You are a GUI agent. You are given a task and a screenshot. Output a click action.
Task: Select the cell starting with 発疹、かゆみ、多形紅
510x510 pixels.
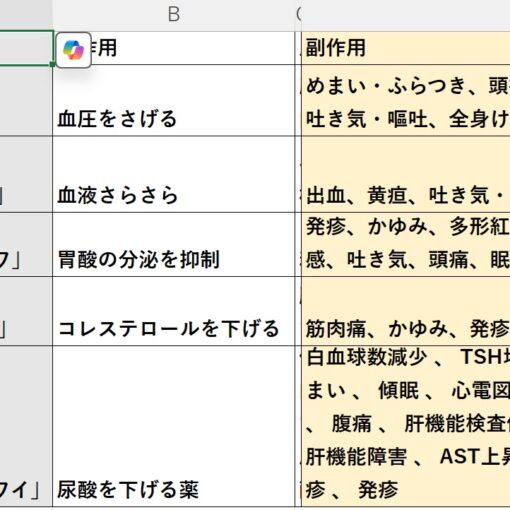(406, 244)
